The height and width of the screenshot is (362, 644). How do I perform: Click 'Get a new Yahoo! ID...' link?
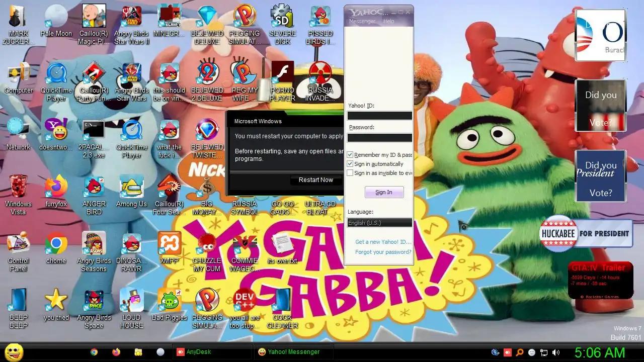383,242
